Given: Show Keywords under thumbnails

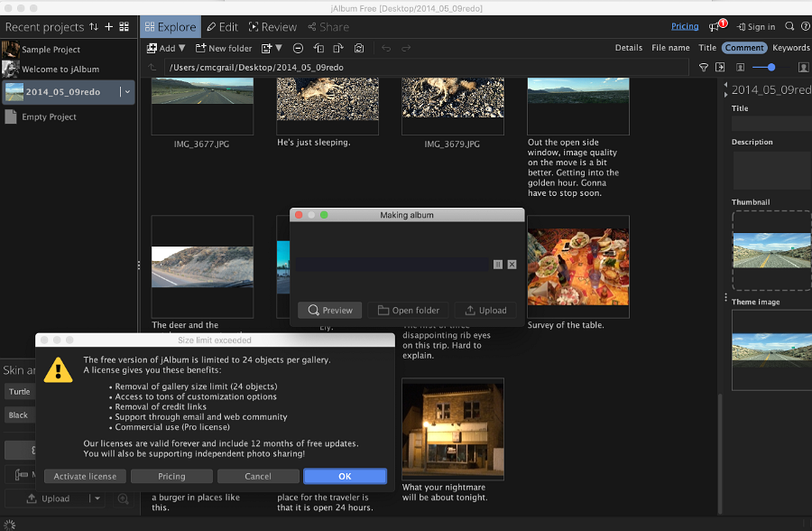Looking at the screenshot, I should coord(790,48).
